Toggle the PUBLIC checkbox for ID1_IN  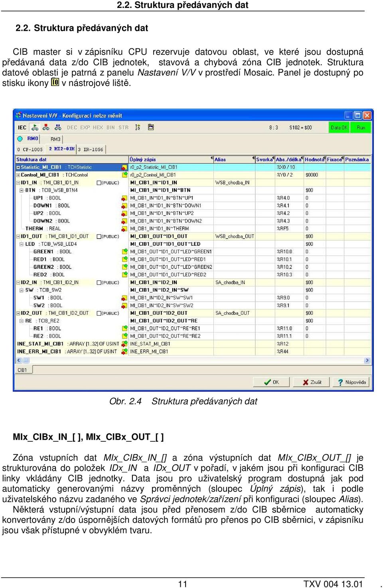coord(99,183)
